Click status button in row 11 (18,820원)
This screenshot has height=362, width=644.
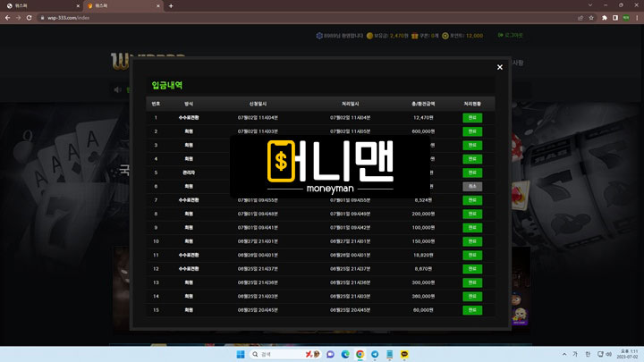(472, 256)
